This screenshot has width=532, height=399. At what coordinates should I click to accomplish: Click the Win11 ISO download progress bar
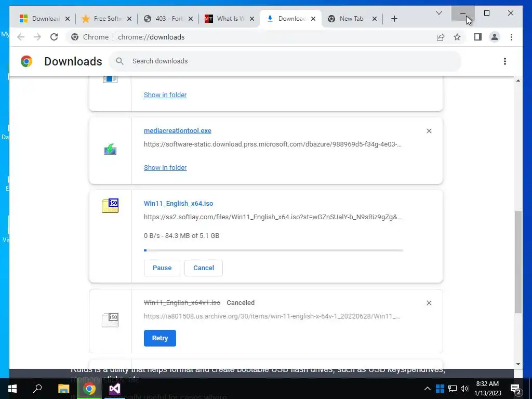point(273,250)
